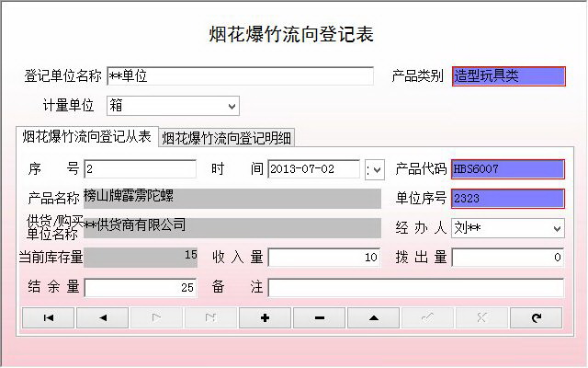Click the edit record up-triangle button
This screenshot has height=368, width=588.
point(374,318)
